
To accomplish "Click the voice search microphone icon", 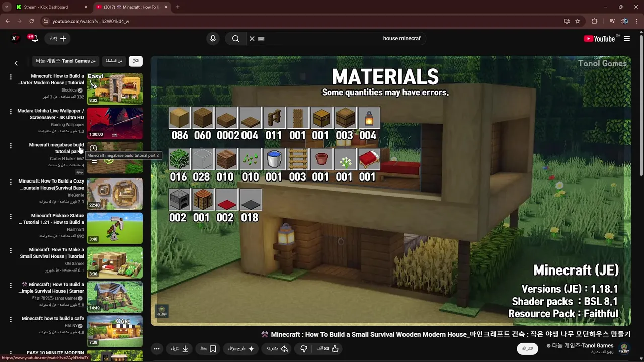I will [213, 39].
